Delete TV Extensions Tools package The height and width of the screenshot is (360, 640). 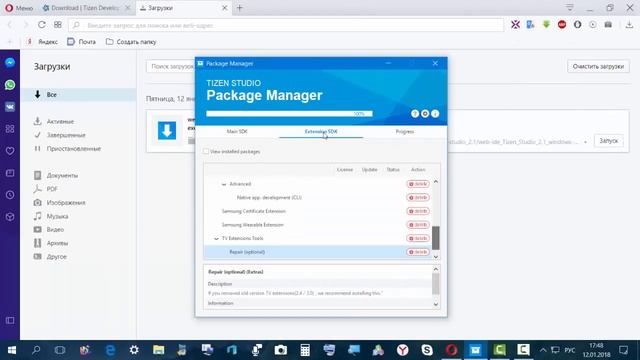tap(418, 238)
